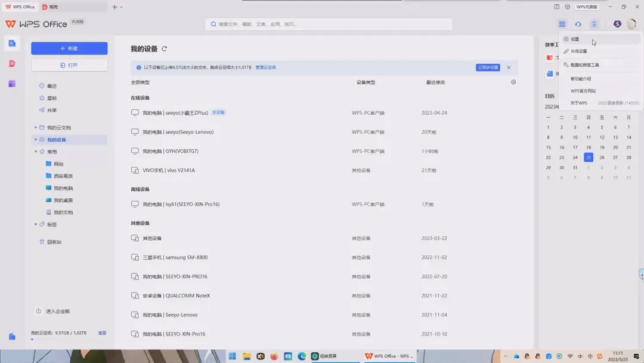
Task: Open 我的文档 in sidebar
Action: click(63, 213)
